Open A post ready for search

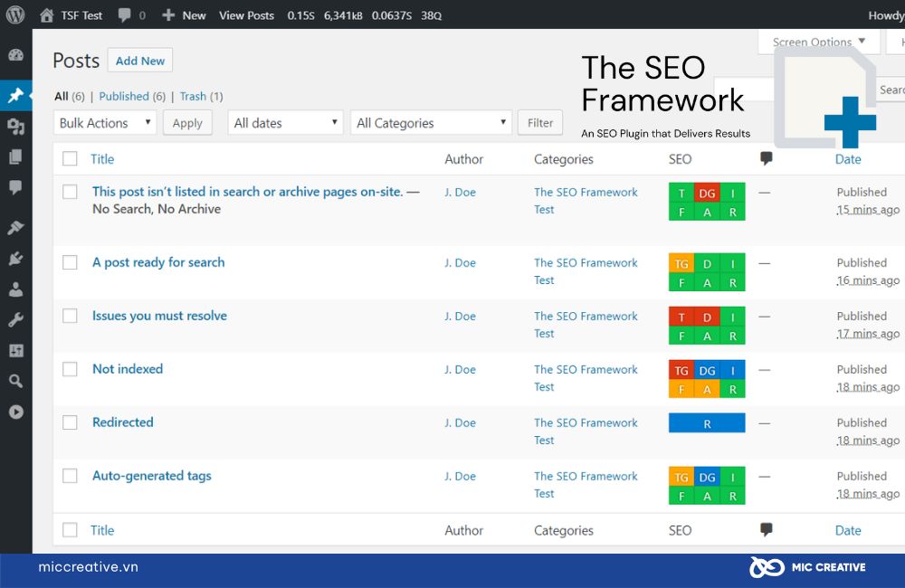[x=158, y=262]
